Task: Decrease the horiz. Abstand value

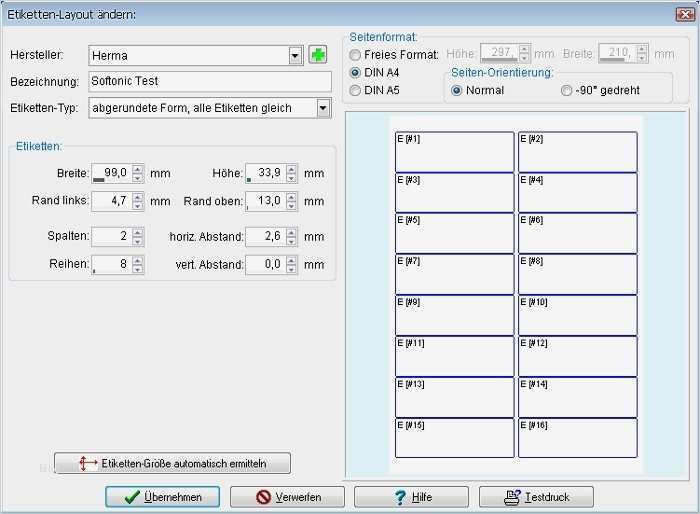Action: click(x=292, y=242)
